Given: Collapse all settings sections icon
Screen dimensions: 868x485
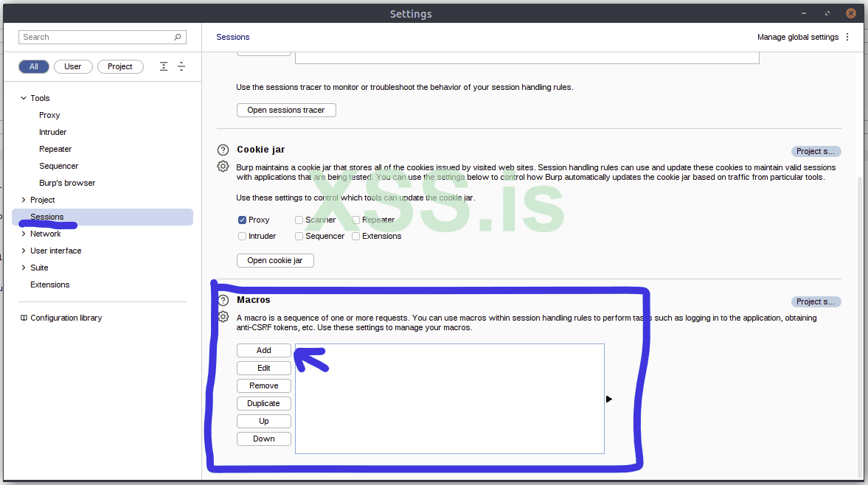Looking at the screenshot, I should pos(181,66).
